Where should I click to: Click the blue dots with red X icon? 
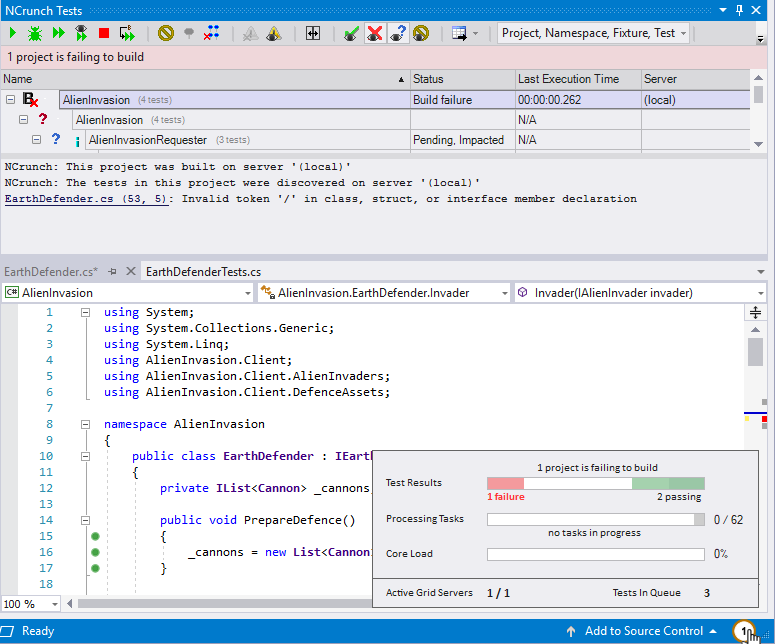[x=212, y=33]
